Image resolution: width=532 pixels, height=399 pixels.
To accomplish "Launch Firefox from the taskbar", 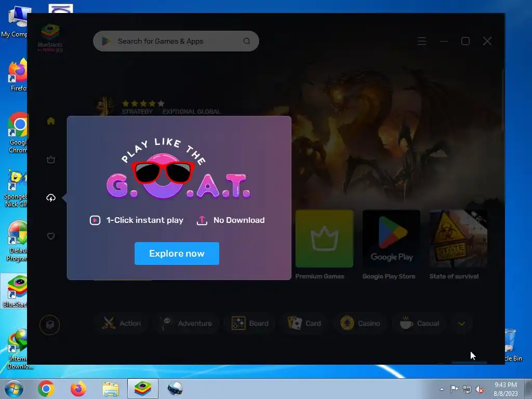I will pyautogui.click(x=78, y=389).
